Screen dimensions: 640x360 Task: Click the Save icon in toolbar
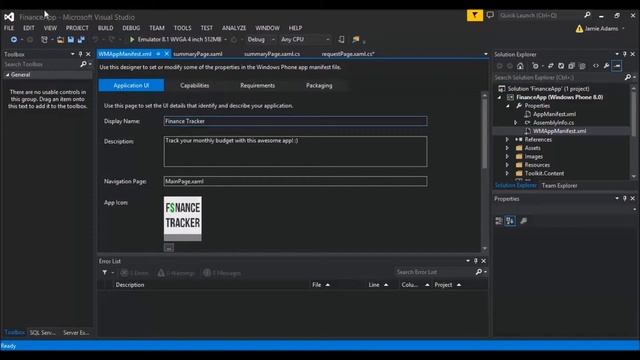(x=71, y=40)
